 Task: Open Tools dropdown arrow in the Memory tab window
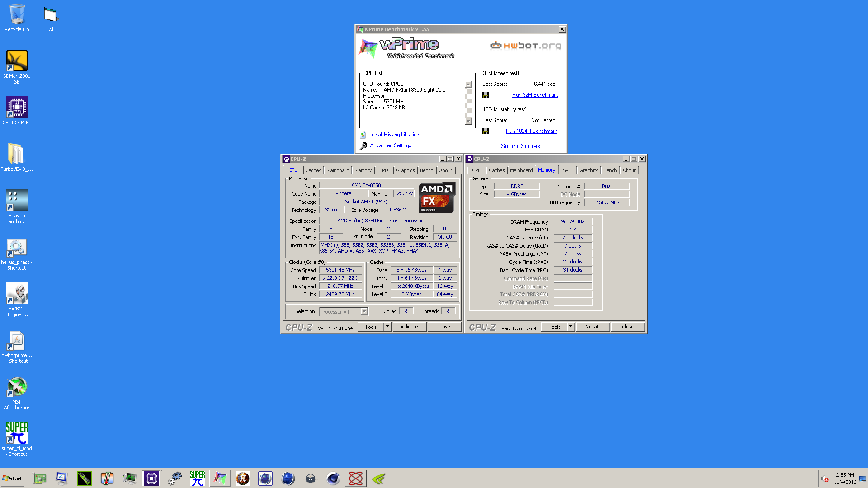571,327
